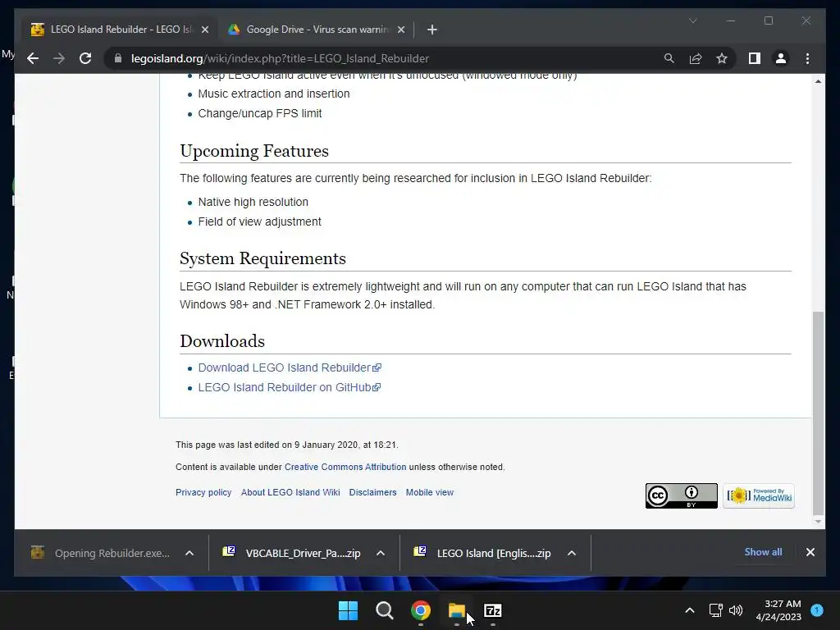Open the Windows Start menu
Image resolution: width=840 pixels, height=630 pixels.
pos(348,610)
